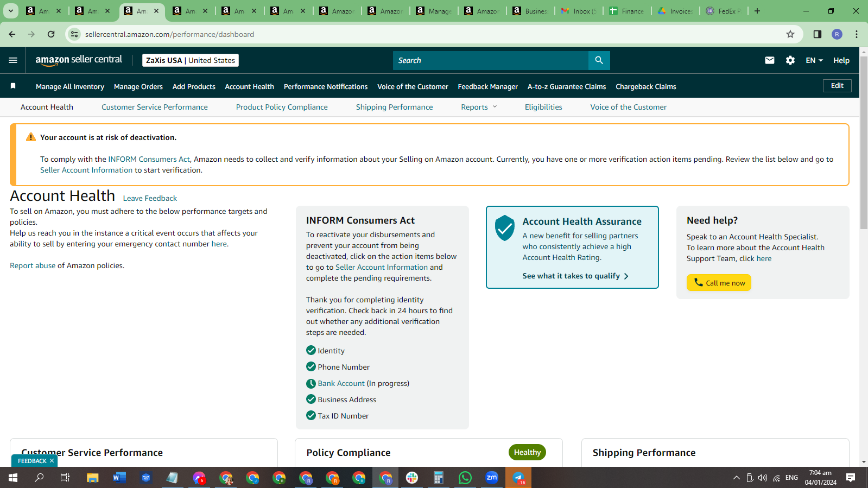The width and height of the screenshot is (868, 488).
Task: Switch to Product Policy Compliance tab
Action: (282, 107)
